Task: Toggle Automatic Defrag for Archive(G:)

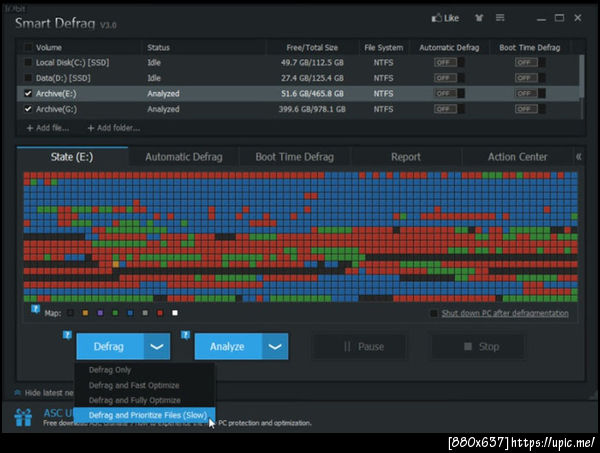Action: pos(449,109)
